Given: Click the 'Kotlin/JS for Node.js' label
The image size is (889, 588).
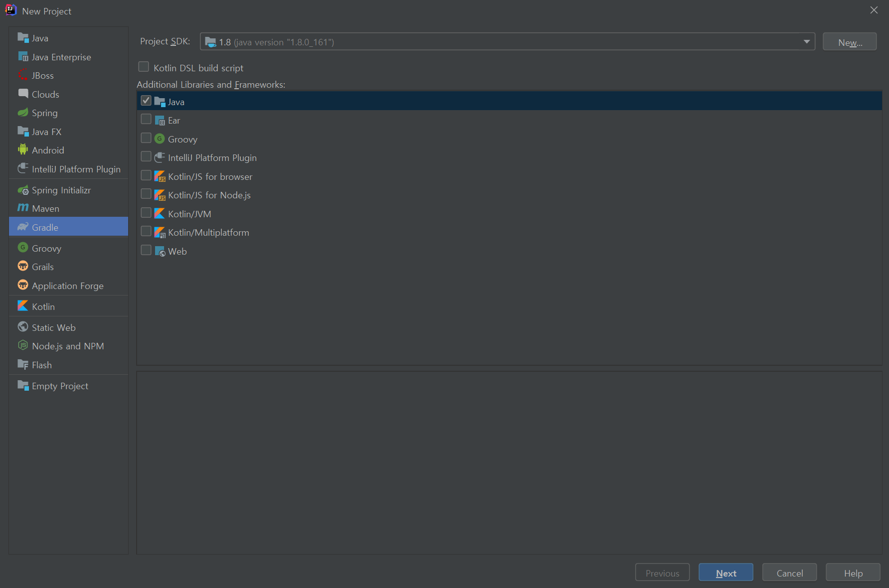Looking at the screenshot, I should (x=209, y=195).
